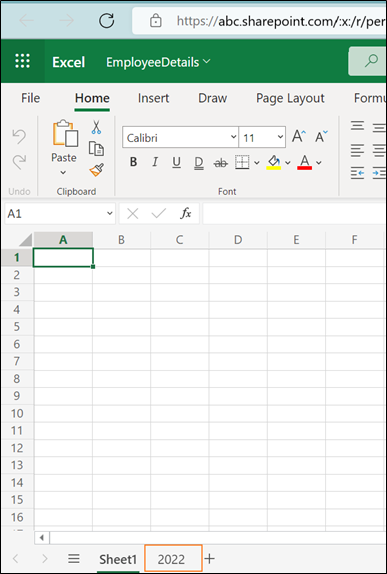
Task: Select the Format Painter brush
Action: pyautogui.click(x=96, y=169)
